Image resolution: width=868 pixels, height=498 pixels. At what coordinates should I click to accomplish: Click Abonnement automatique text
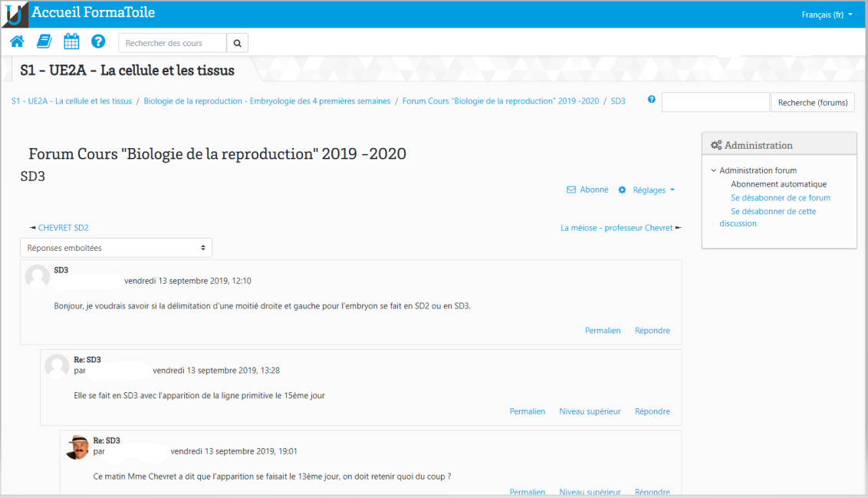pos(778,184)
